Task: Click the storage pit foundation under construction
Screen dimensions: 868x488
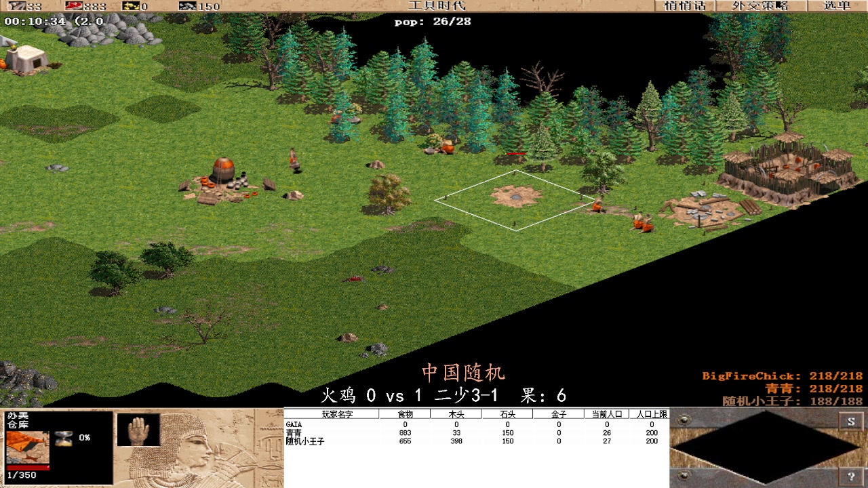Action: pos(516,198)
